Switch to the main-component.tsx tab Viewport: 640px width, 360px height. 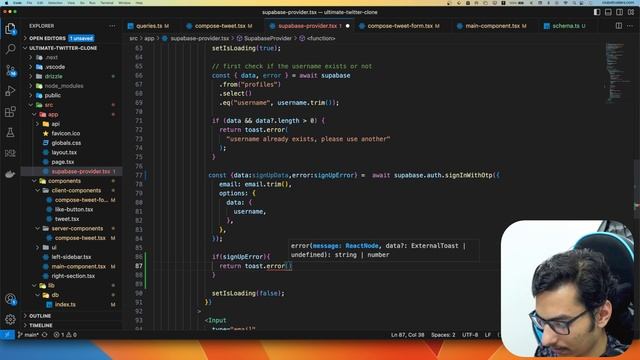(492, 26)
